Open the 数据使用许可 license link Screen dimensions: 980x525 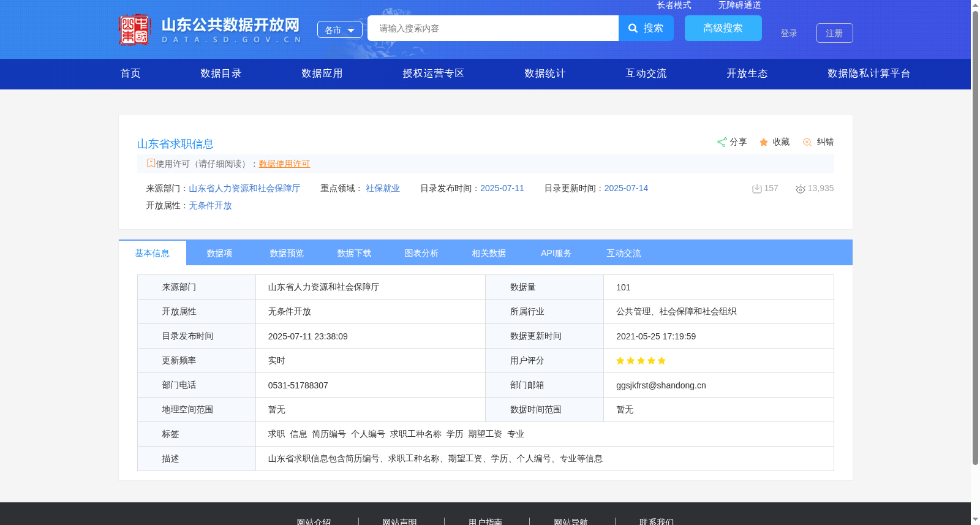[x=285, y=164]
